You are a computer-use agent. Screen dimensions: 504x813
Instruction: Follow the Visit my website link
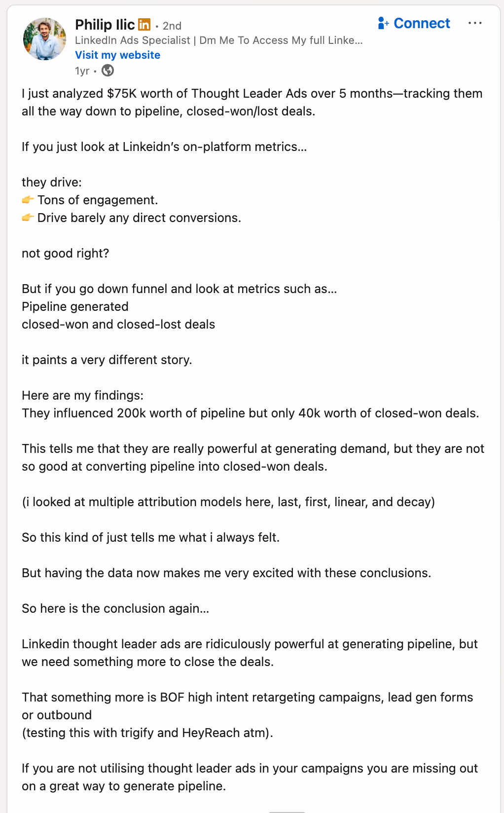(117, 55)
